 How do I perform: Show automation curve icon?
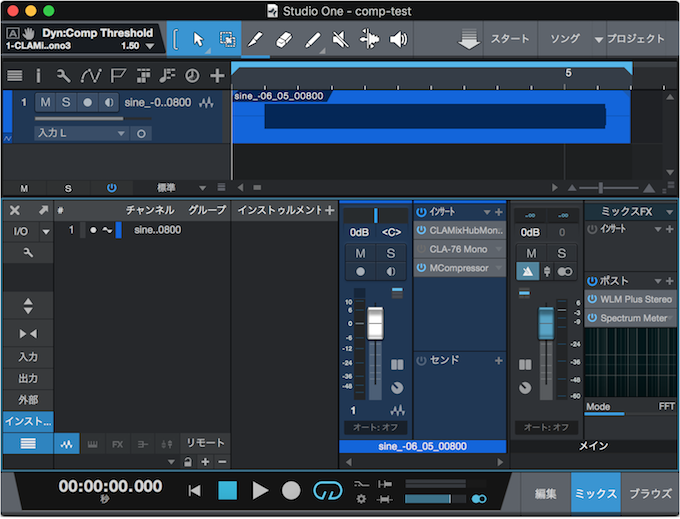click(91, 76)
